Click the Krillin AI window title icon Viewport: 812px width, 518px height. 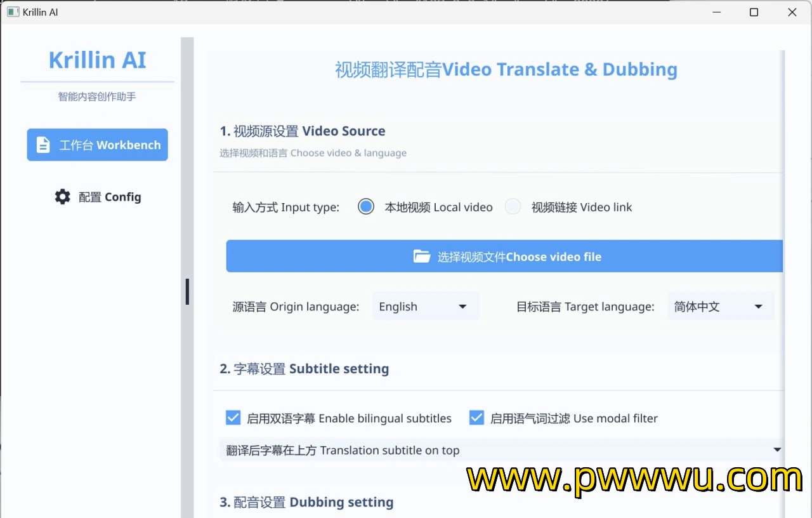coord(13,12)
